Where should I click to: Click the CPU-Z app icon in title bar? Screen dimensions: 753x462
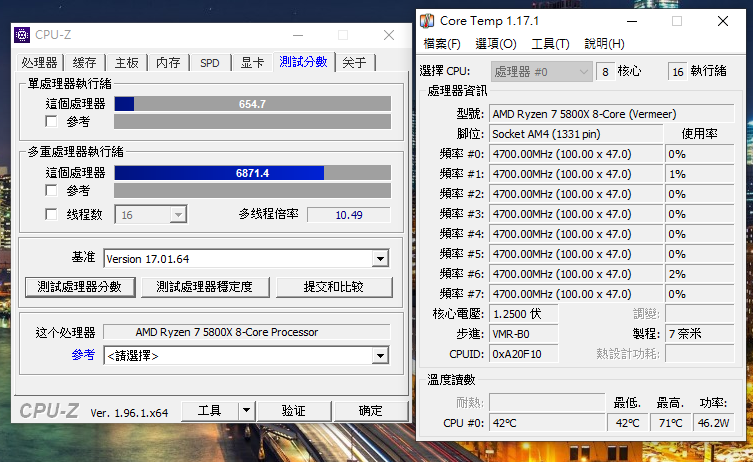coord(22,35)
